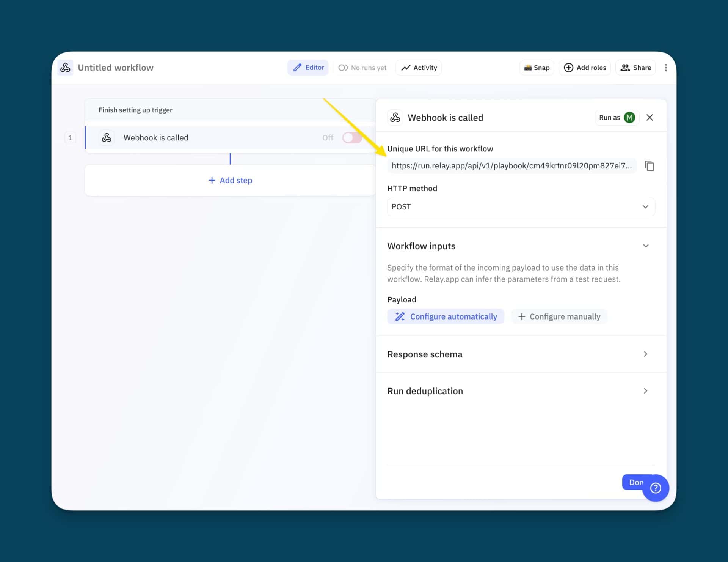Expand the Response schema section
The width and height of the screenshot is (728, 562).
[645, 354]
